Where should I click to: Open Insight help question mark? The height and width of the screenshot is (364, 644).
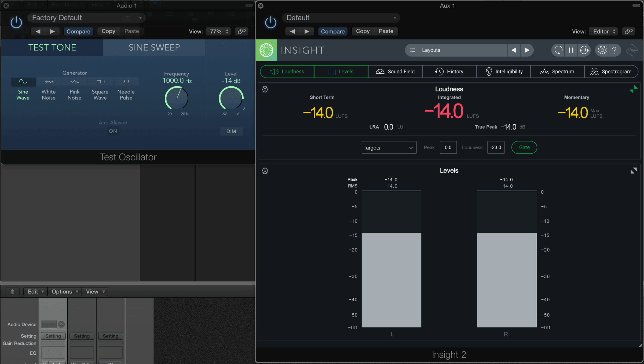pyautogui.click(x=614, y=50)
